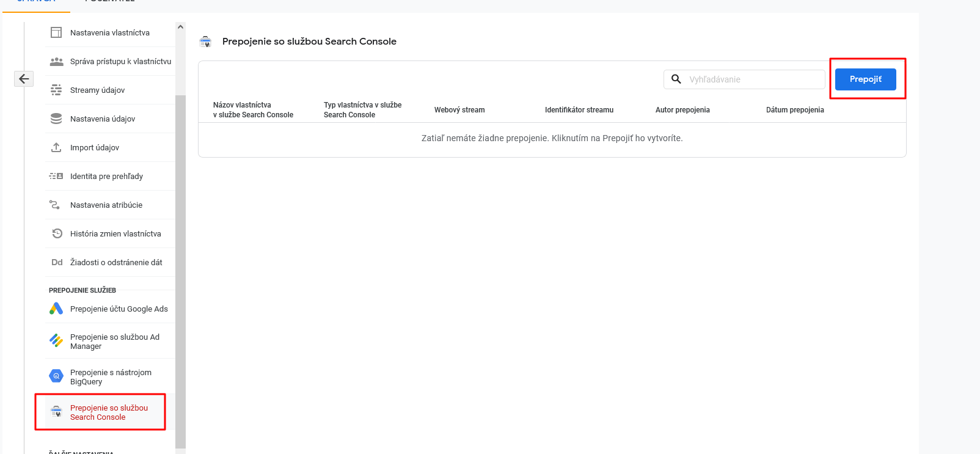Click Typ vlastníctva column header
Image resolution: width=980 pixels, height=454 pixels.
tap(363, 110)
